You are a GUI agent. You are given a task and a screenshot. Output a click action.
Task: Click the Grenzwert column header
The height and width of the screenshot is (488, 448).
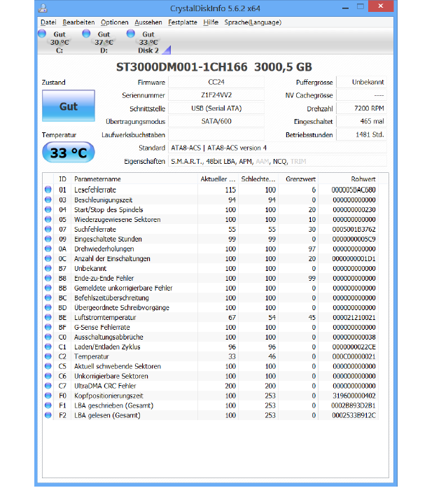[x=298, y=179]
